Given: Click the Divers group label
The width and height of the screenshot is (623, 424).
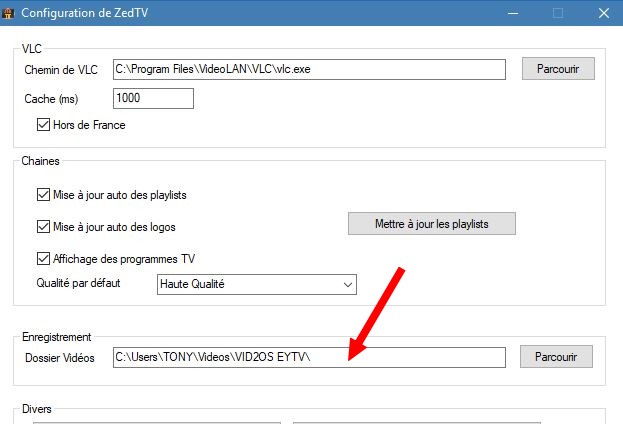Looking at the screenshot, I should point(40,409).
